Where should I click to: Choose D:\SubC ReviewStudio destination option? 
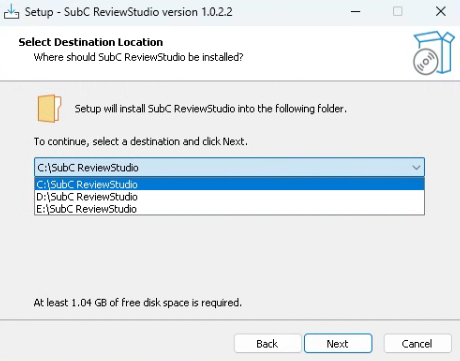coord(229,197)
